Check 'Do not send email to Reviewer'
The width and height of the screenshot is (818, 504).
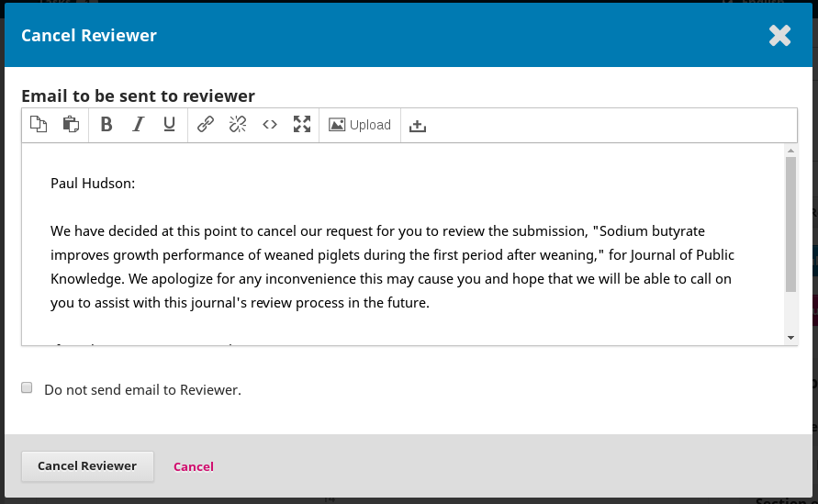pyautogui.click(x=27, y=387)
